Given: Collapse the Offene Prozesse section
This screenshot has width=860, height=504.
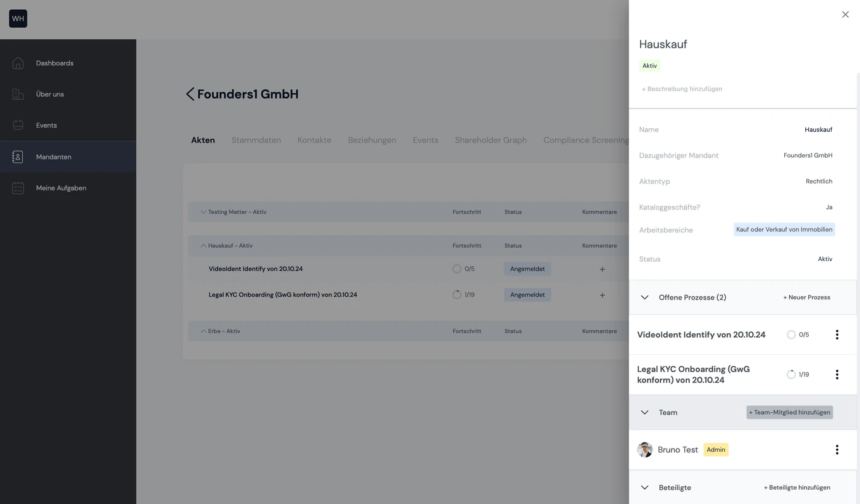Looking at the screenshot, I should click(x=644, y=298).
